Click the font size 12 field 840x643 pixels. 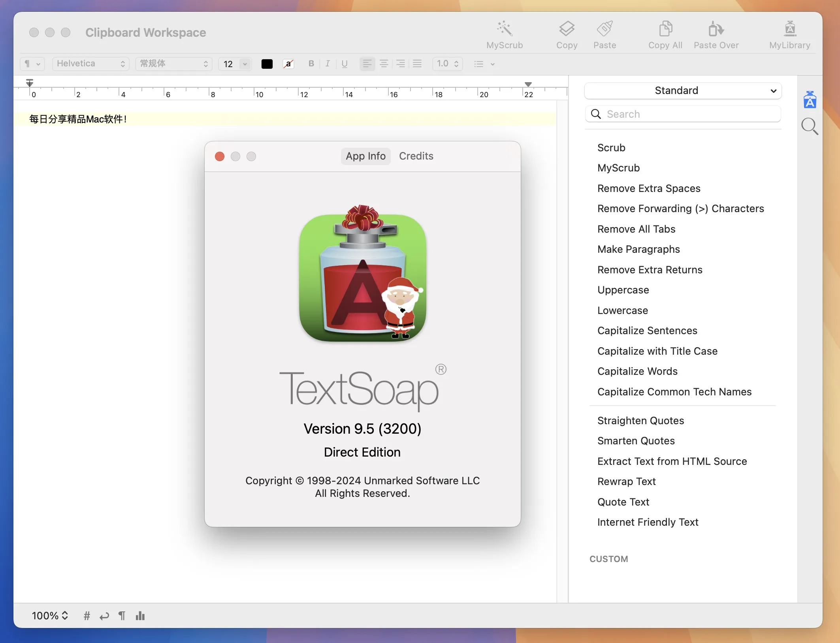click(229, 64)
